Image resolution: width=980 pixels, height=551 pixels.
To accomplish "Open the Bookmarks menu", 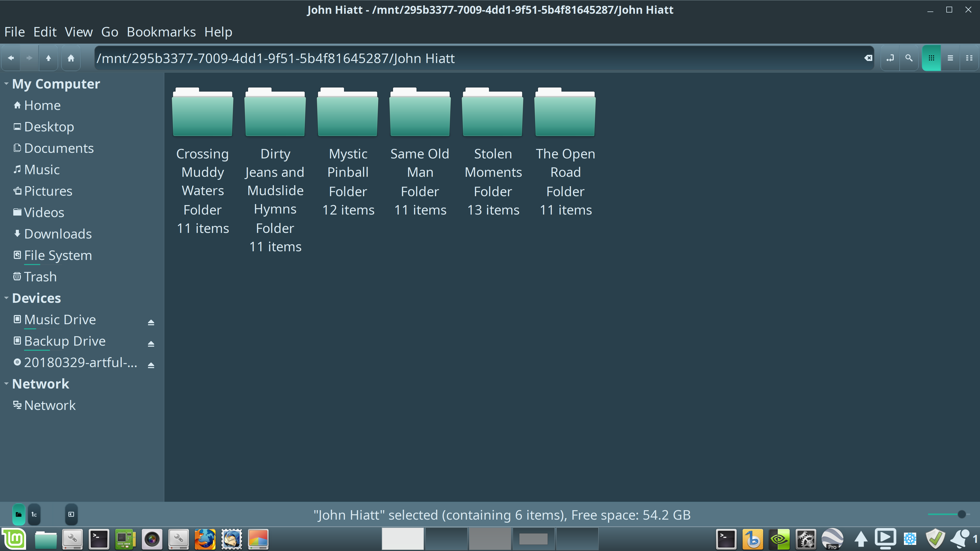I will click(161, 32).
